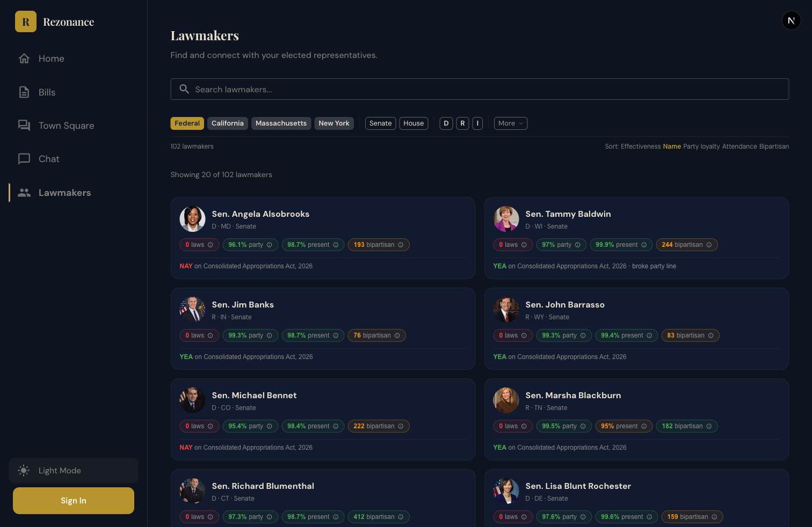Click the Chat bubble icon
The width and height of the screenshot is (812, 527).
click(x=24, y=159)
